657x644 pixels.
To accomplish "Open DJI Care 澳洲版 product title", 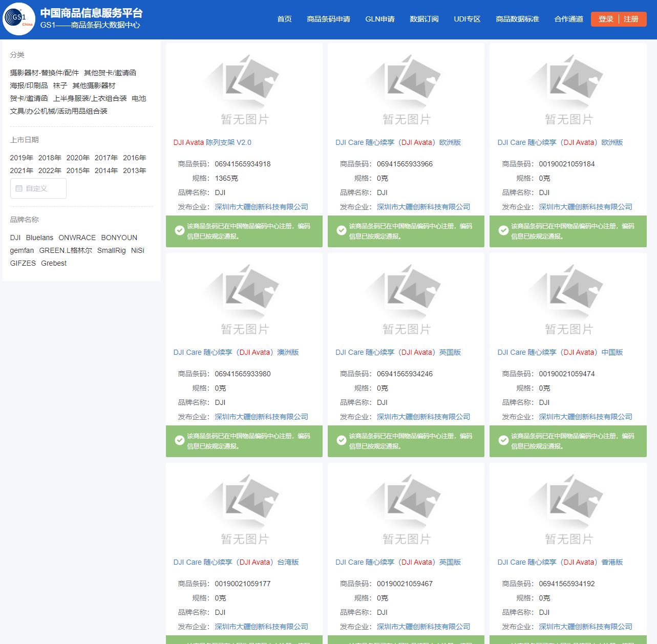I will [236, 352].
